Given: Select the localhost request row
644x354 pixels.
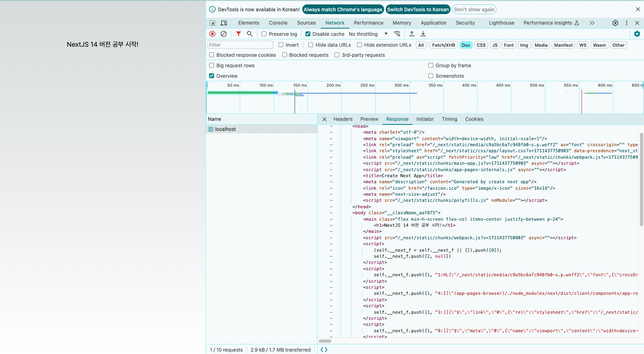Looking at the screenshot, I should coord(262,129).
